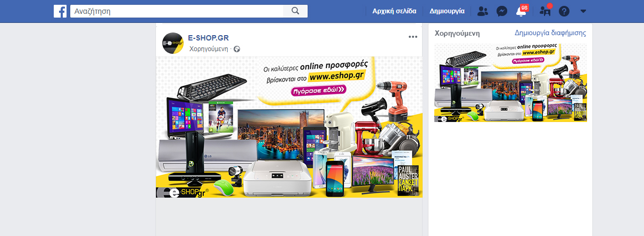Screen dimensions: 644x236
Task: Click the Χορηγούμενη label under page name
Action: coord(209,49)
